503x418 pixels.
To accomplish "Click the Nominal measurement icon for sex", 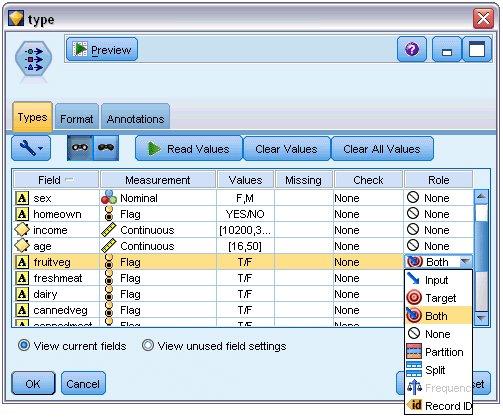I will pos(109,197).
